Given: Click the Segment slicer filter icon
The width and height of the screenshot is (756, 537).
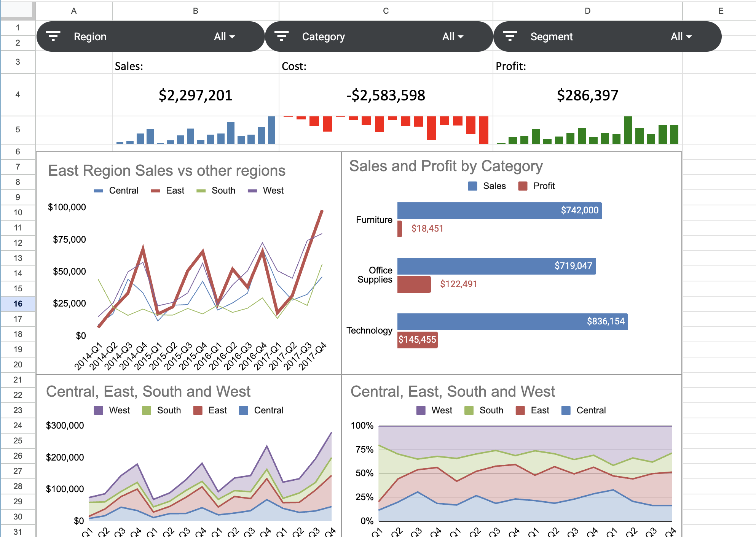Looking at the screenshot, I should [510, 37].
